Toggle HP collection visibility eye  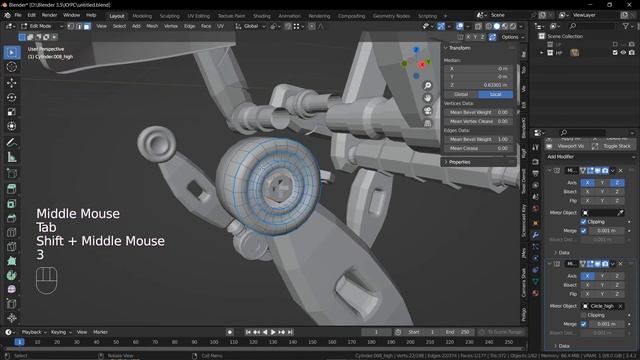[623, 53]
